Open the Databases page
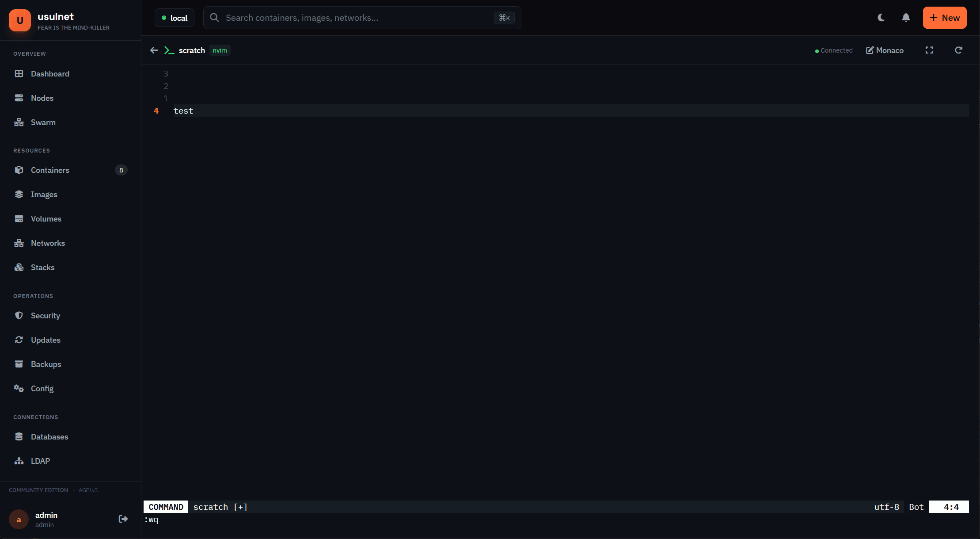The height and width of the screenshot is (539, 980). click(49, 436)
